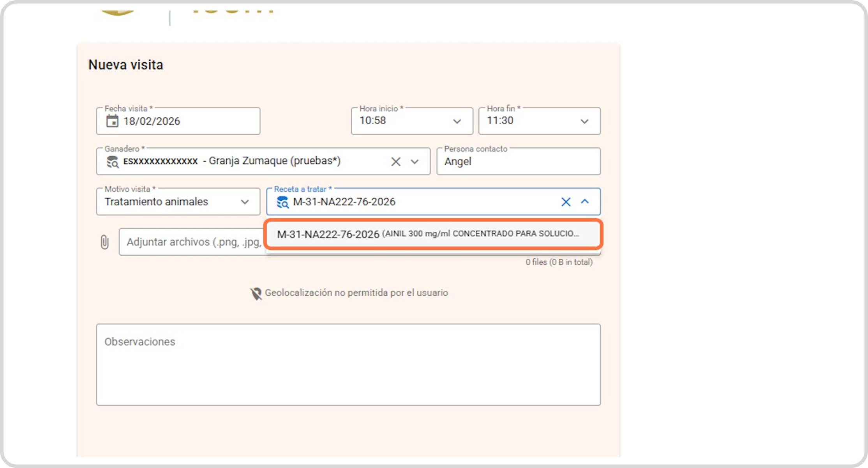Image resolution: width=868 pixels, height=468 pixels.
Task: Click the Geolocalización no permitida message
Action: [x=356, y=293]
